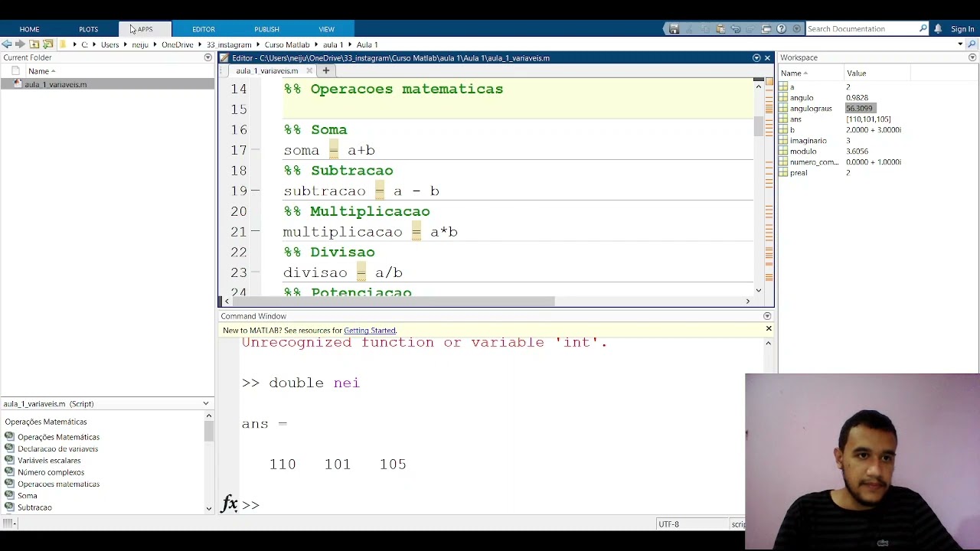Close the aula_1_variaveis.m editor tab
This screenshot has height=551, width=980.
click(x=309, y=71)
